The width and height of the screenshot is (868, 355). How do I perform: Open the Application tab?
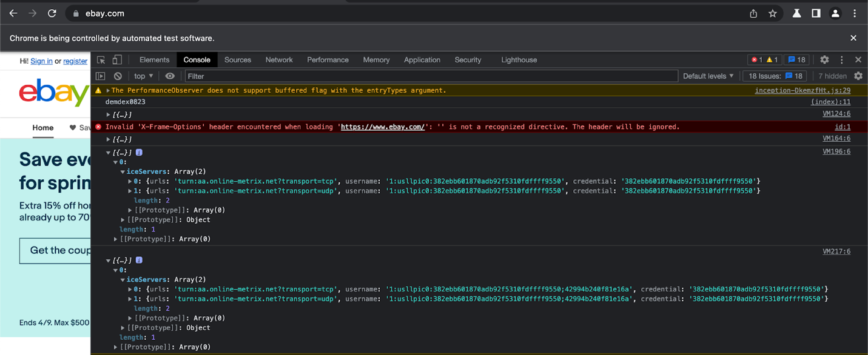click(422, 60)
